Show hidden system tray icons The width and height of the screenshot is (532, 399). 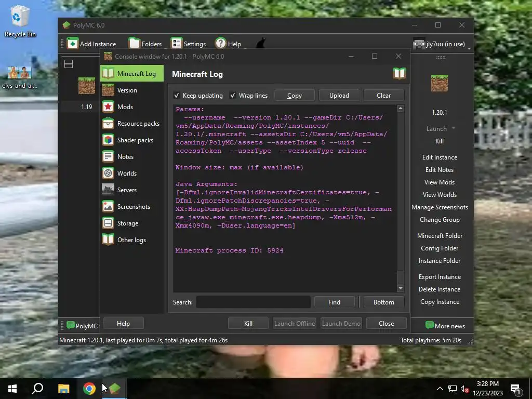point(440,389)
